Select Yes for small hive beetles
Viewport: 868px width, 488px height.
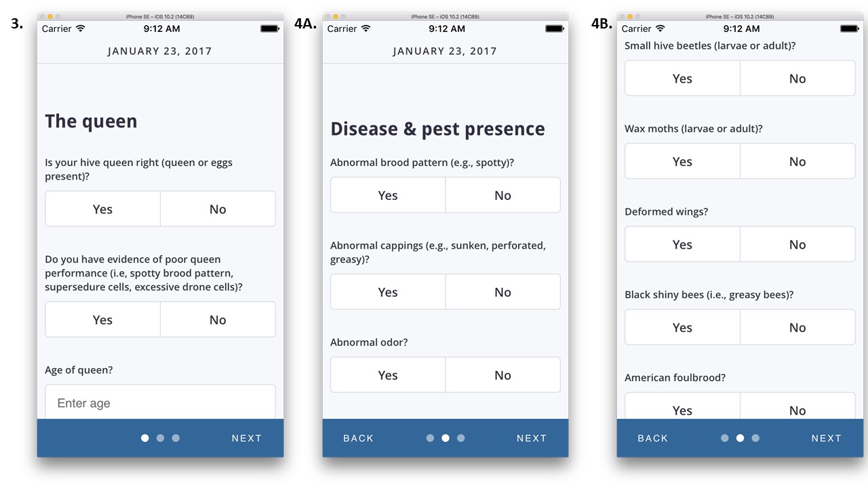pyautogui.click(x=682, y=79)
